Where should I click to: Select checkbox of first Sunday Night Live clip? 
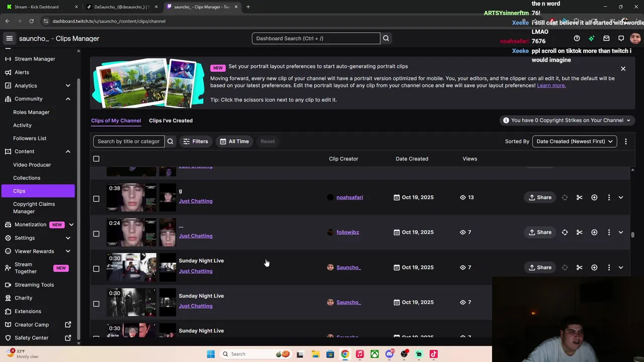96,268
